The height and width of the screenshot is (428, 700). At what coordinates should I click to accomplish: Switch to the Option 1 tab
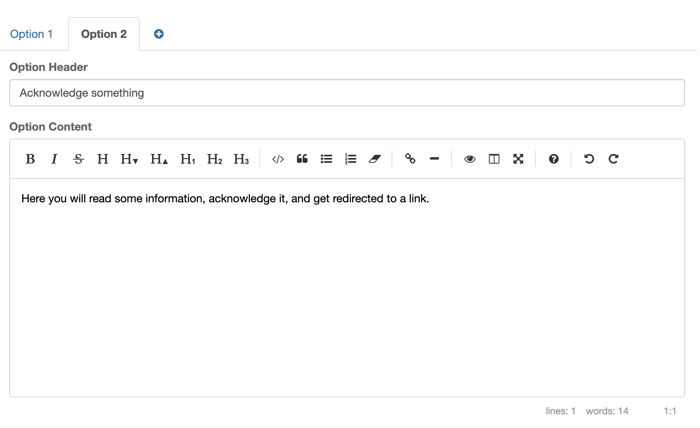point(31,34)
